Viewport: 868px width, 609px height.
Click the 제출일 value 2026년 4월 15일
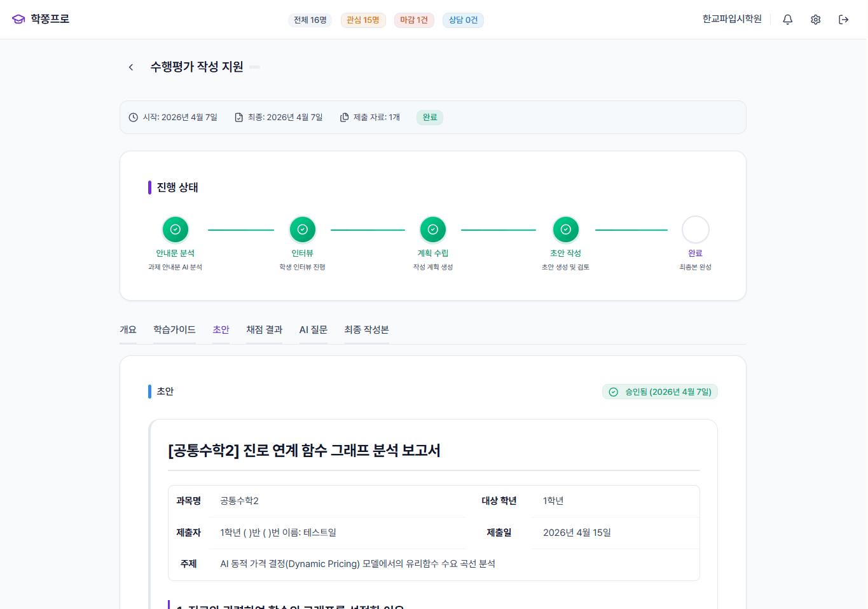[577, 533]
